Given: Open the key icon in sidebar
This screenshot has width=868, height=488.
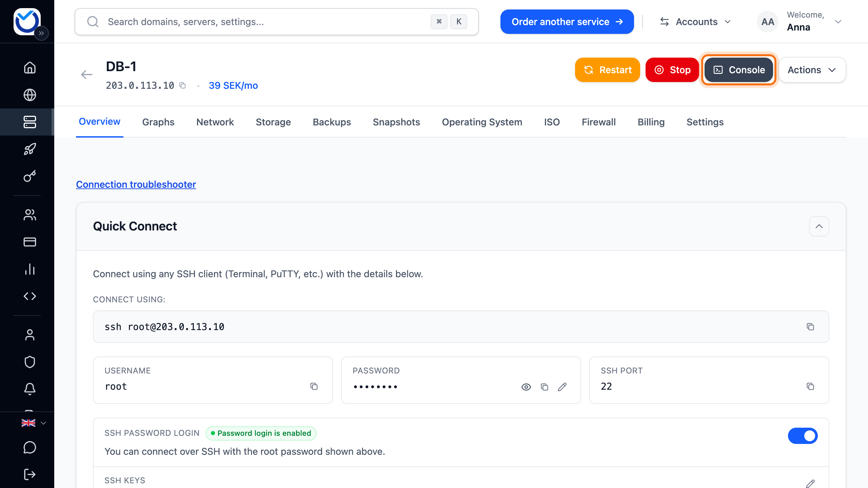Looking at the screenshot, I should (30, 176).
